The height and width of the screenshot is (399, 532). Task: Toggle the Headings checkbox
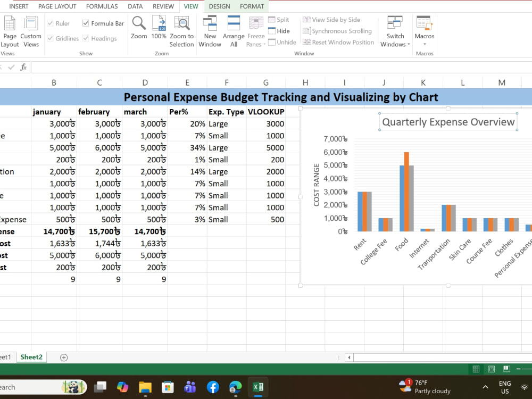coord(86,38)
